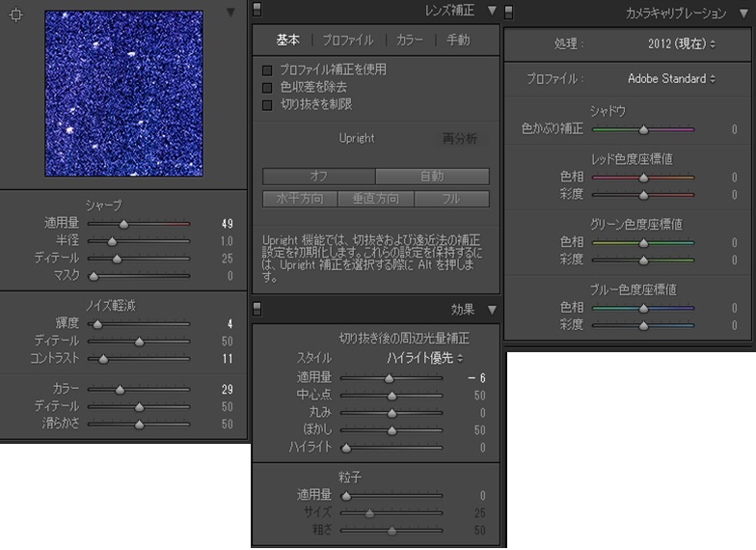Enable 色収差を除去 checkbox
Viewport: 756px width, 550px height.
tap(267, 88)
